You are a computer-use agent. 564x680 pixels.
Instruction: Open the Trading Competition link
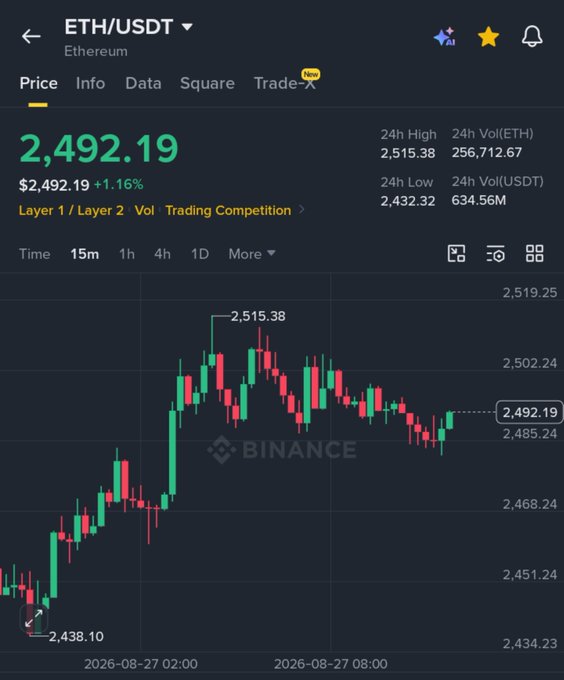click(x=228, y=210)
